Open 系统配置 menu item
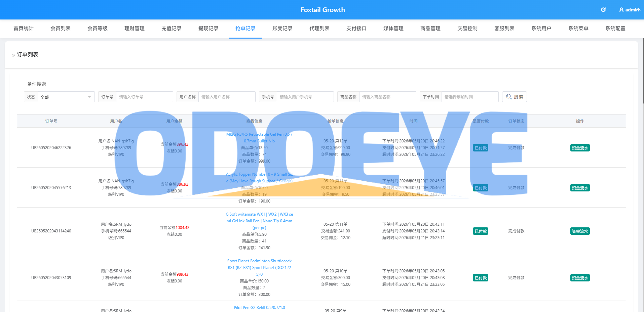 click(x=615, y=29)
